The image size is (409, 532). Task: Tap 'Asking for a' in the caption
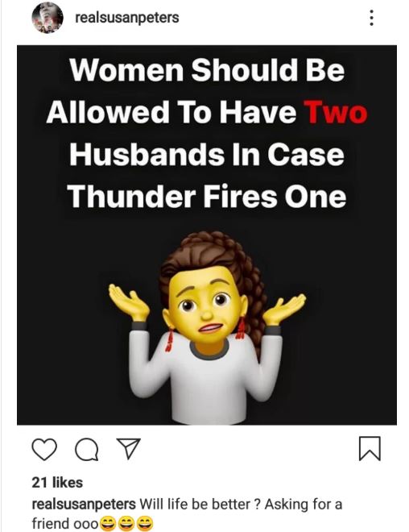(304, 504)
